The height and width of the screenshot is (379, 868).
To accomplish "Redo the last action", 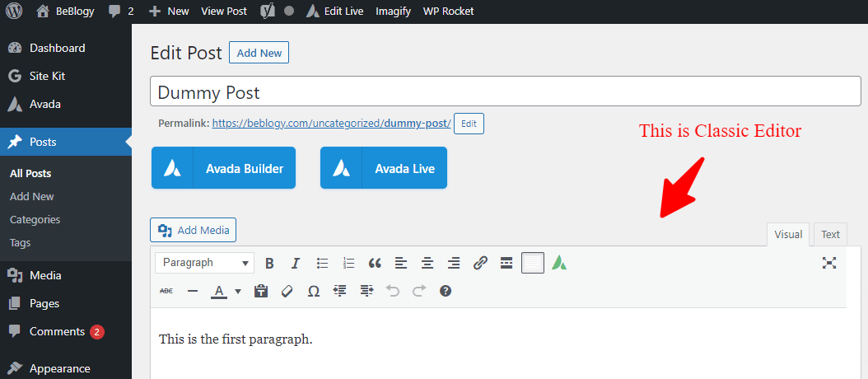I will click(x=419, y=291).
